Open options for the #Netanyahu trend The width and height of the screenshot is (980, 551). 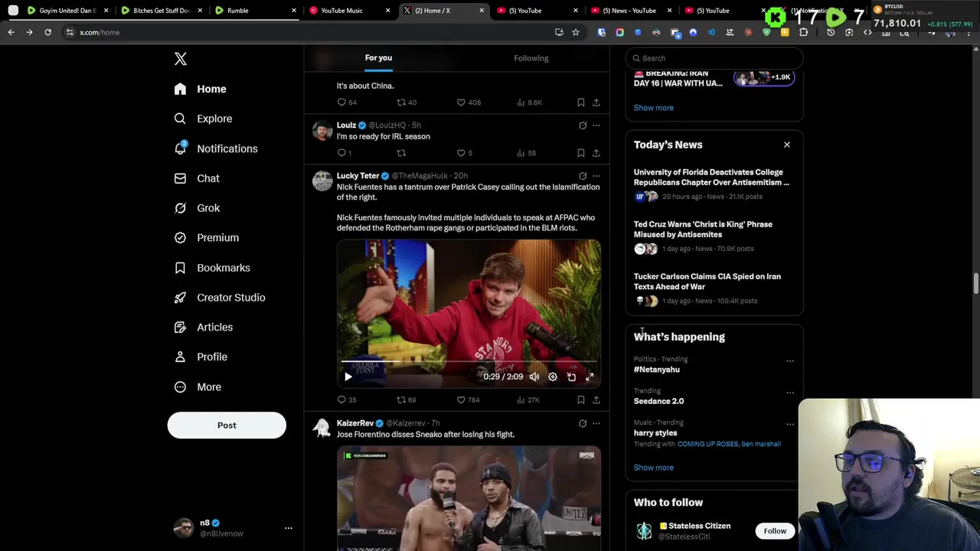(x=790, y=361)
